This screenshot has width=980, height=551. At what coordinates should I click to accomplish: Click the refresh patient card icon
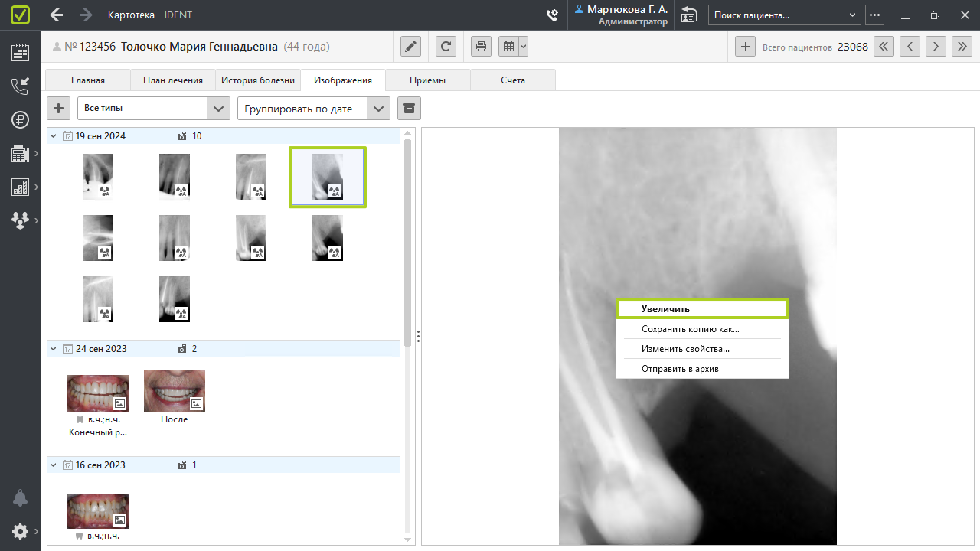(x=446, y=47)
